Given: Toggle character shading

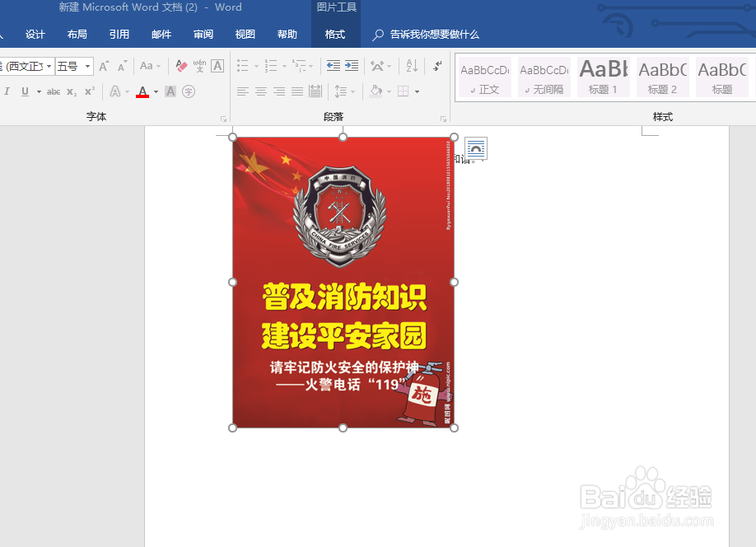Looking at the screenshot, I should coord(170,91).
